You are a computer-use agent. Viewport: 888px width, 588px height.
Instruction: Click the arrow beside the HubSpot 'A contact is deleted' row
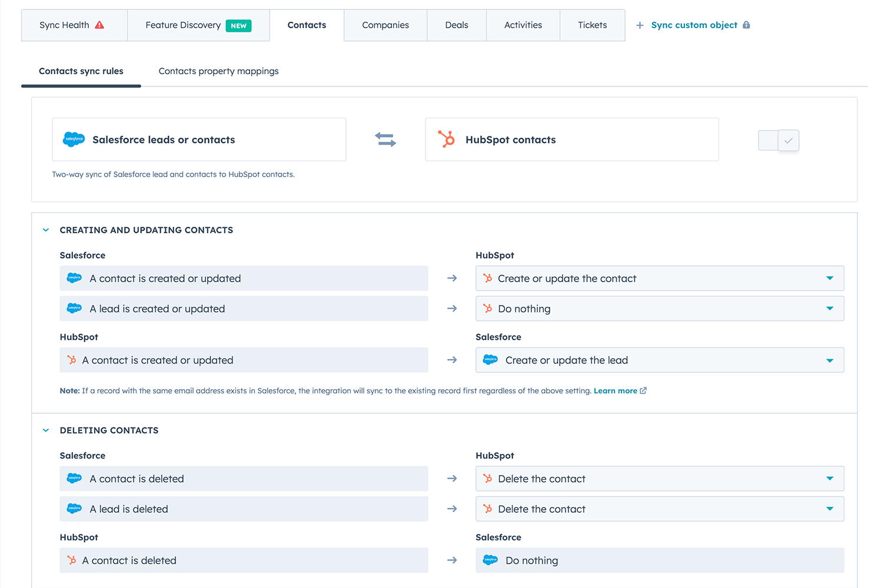pyautogui.click(x=452, y=560)
